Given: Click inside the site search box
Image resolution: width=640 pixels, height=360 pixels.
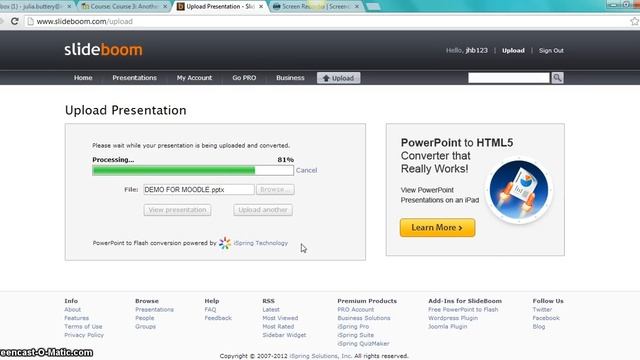Looking at the screenshot, I should pyautogui.click(x=509, y=78).
